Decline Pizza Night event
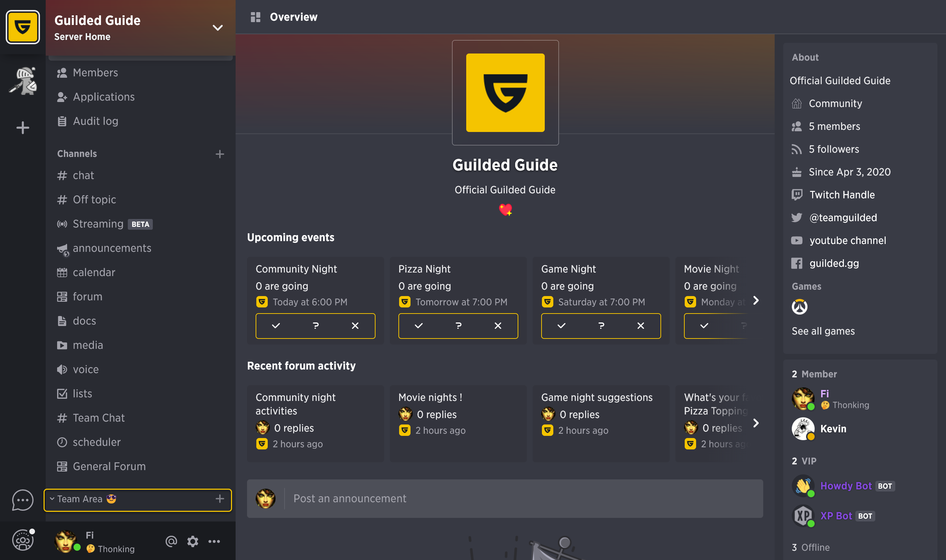Screen dimensions: 946x560 pos(498,326)
